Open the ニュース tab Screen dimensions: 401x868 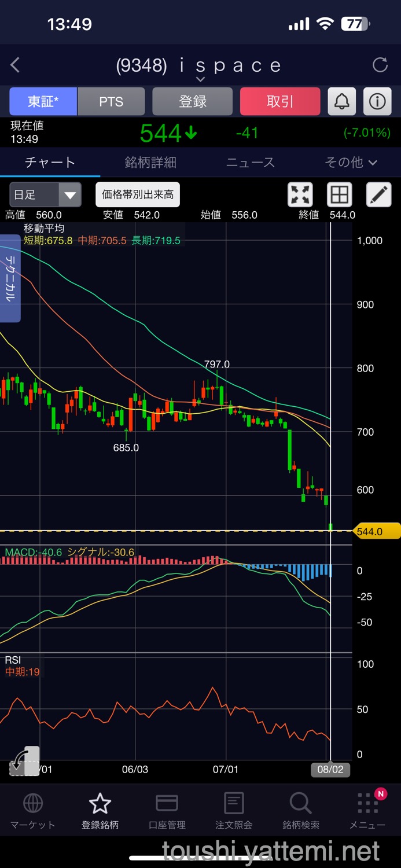click(250, 163)
